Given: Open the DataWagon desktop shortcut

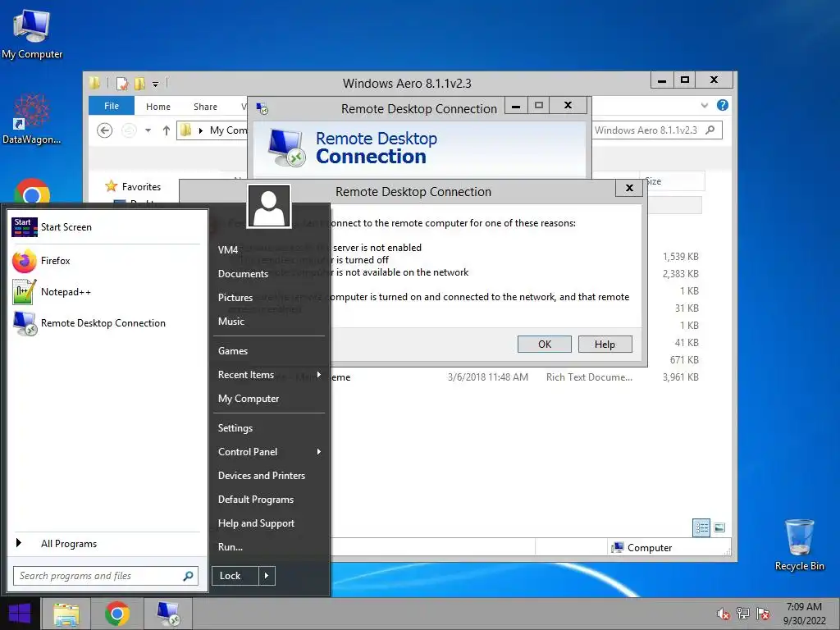Looking at the screenshot, I should (x=32, y=119).
